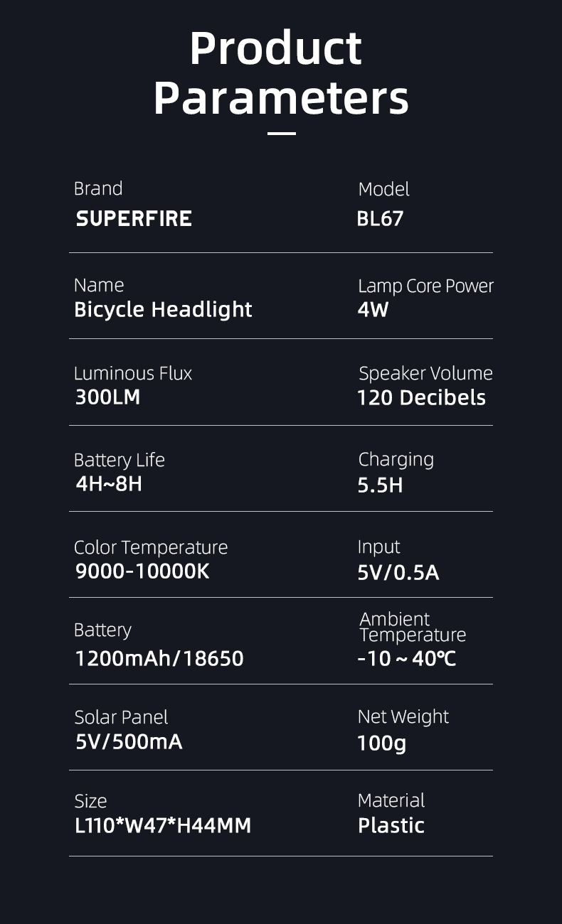Click the 300LM luminous flux value

click(108, 397)
